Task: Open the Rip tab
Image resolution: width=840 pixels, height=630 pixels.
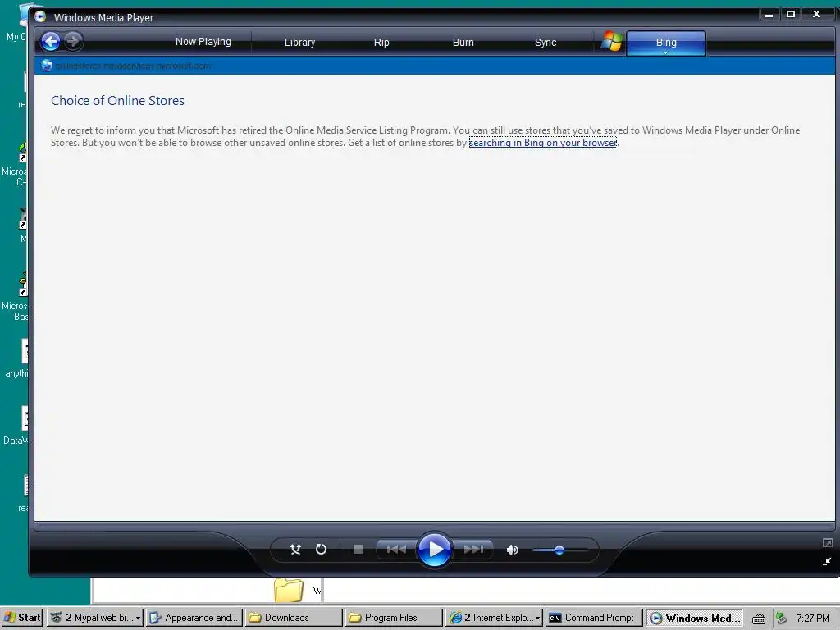Action: tap(381, 43)
